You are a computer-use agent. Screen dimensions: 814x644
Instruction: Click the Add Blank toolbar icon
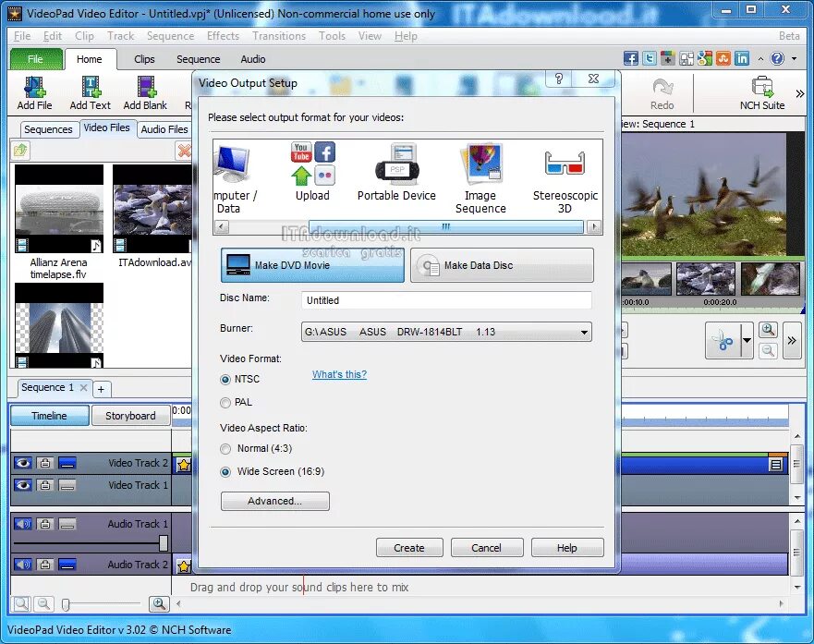tap(145, 93)
